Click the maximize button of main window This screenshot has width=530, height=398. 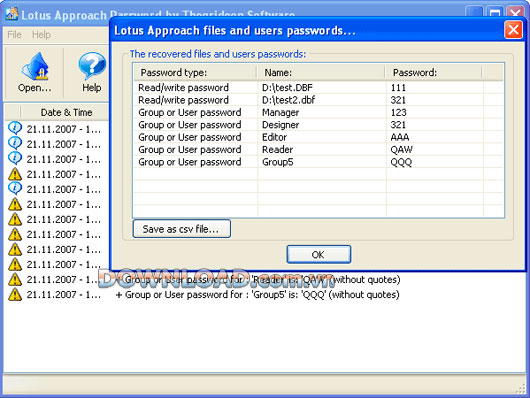(495, 13)
